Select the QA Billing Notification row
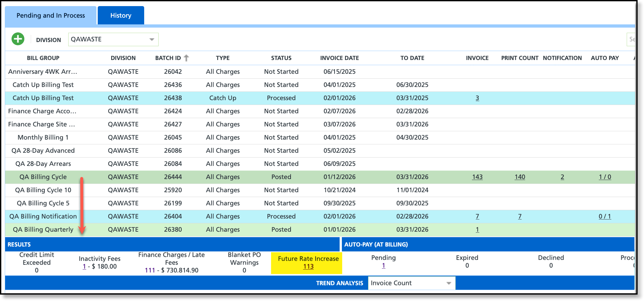Screen dimensions: 644x301 pyautogui.click(x=320, y=217)
